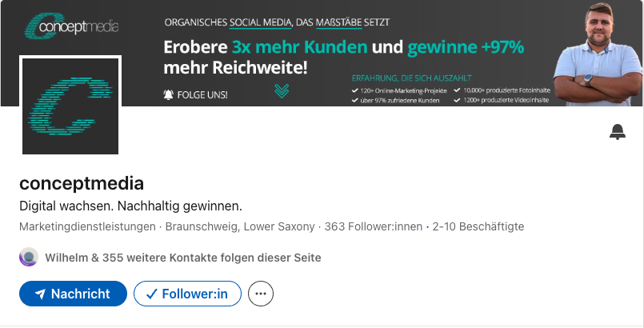The image size is (644, 328).
Task: Select the conceptmedia page title heading
Action: [81, 182]
